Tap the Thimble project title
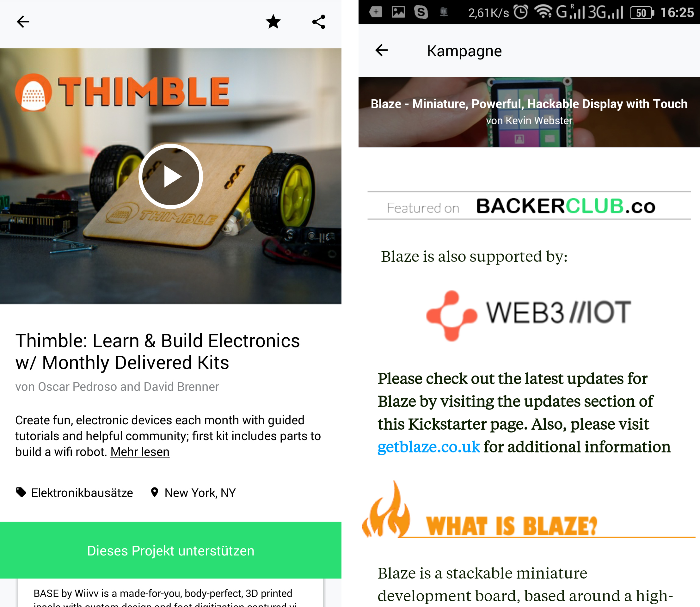The image size is (700, 607). (157, 352)
